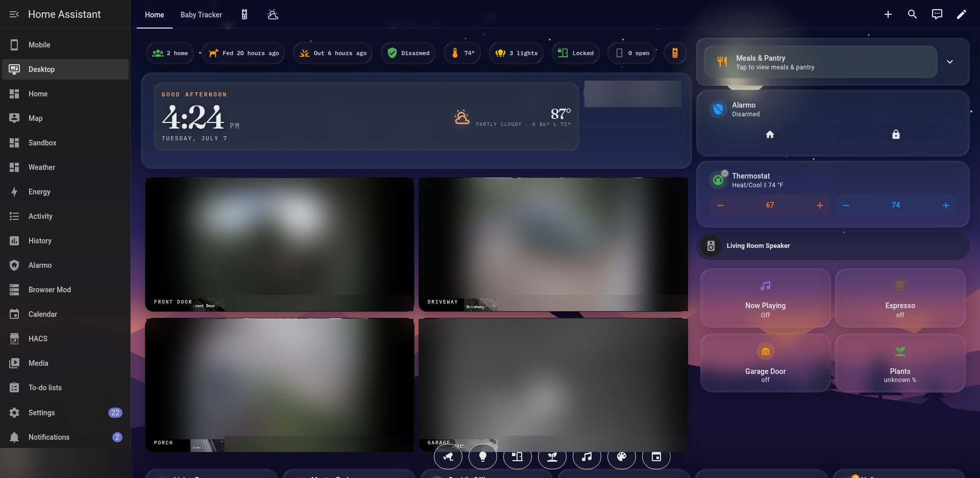
Task: Edit dashboard with the pencil icon
Action: (x=962, y=14)
